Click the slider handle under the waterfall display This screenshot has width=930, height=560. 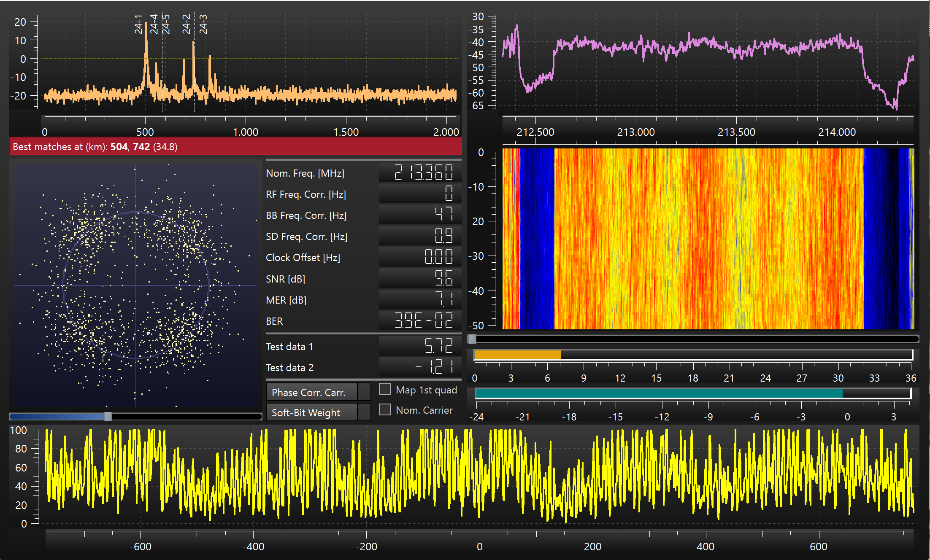click(x=472, y=339)
